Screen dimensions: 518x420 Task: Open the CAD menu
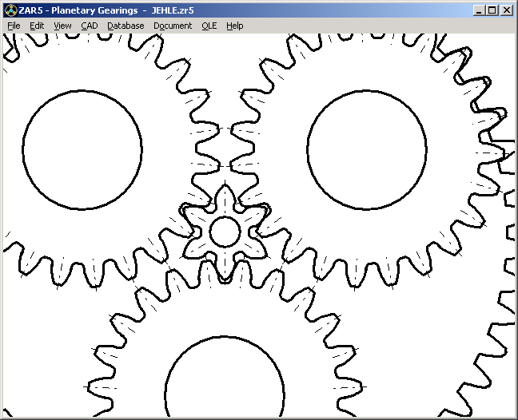pos(89,26)
